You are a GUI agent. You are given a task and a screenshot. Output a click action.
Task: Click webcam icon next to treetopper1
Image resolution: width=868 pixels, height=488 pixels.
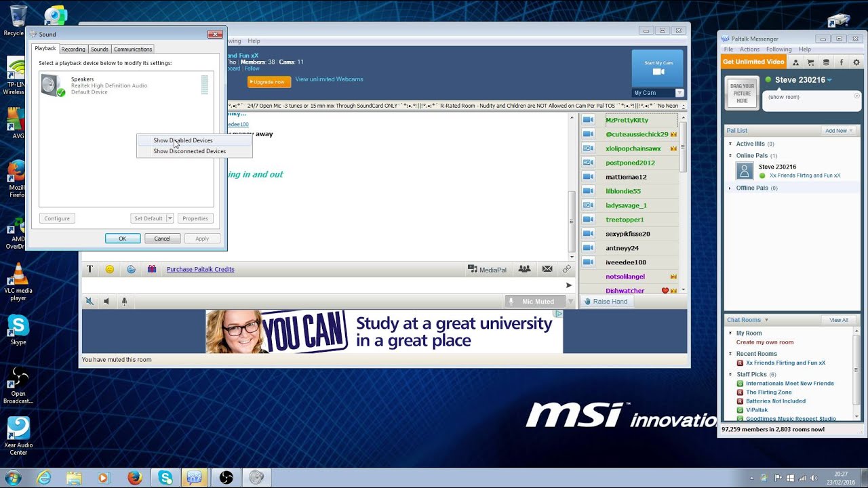tap(588, 220)
